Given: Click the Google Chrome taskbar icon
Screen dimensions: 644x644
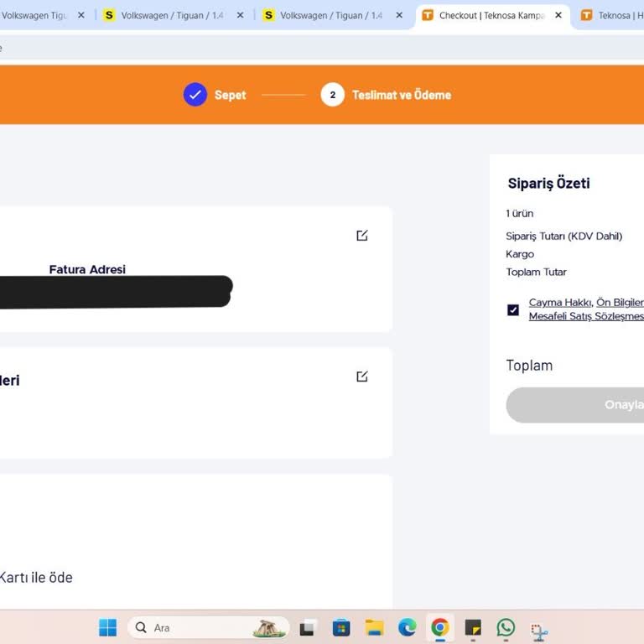Looking at the screenshot, I should click(440, 627).
